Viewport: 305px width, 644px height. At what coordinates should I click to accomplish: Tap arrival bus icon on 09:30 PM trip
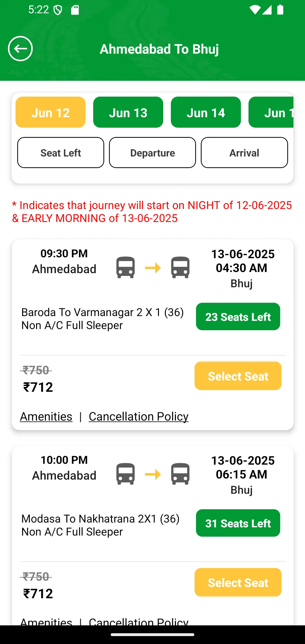(180, 267)
